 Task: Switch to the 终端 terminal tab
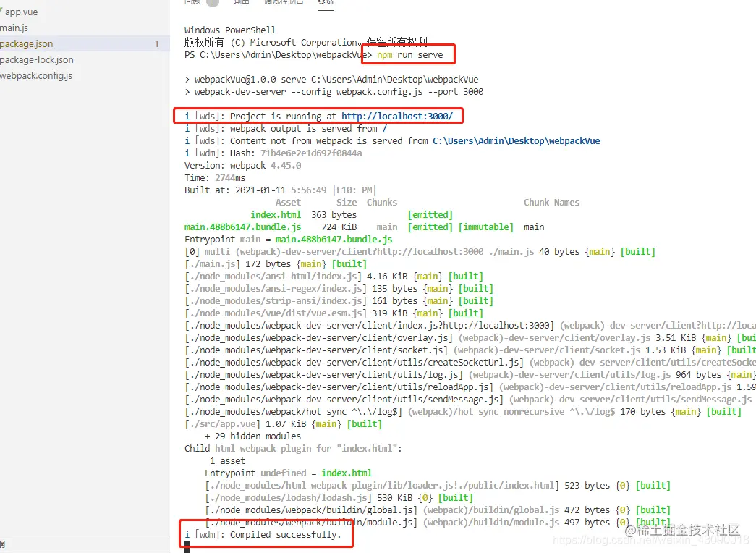pos(326,2)
